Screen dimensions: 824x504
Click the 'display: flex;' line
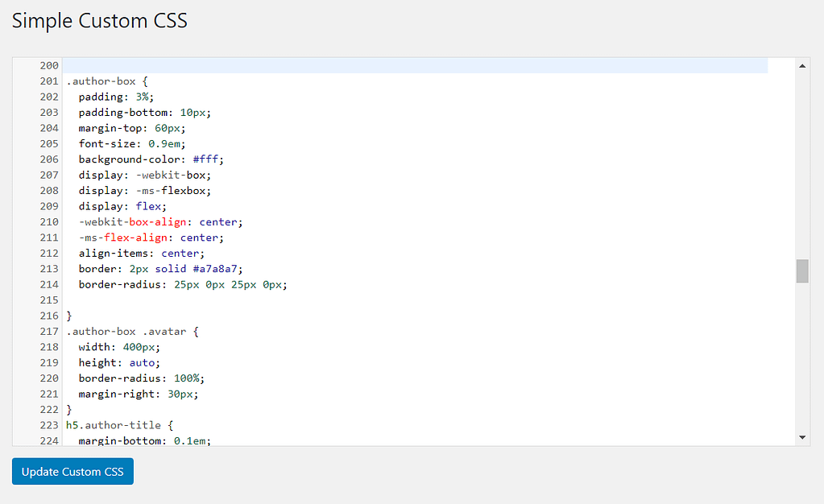(122, 206)
